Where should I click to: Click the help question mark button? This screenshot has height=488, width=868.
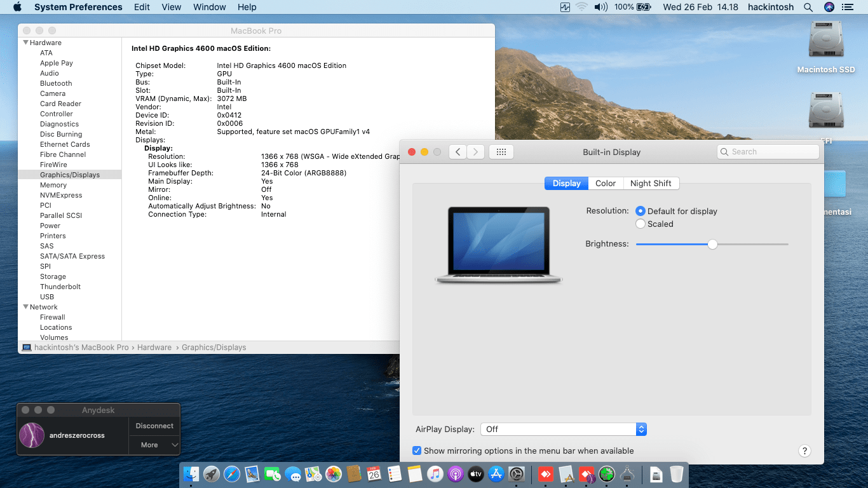tap(804, 451)
